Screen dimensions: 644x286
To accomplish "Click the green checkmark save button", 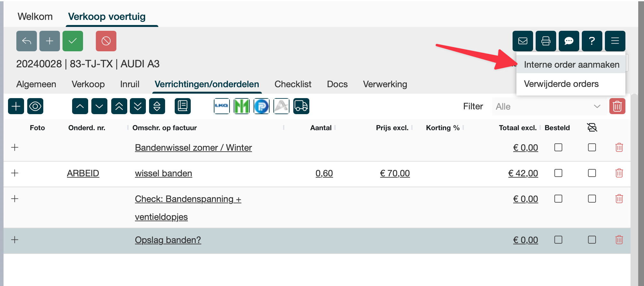I will 73,41.
